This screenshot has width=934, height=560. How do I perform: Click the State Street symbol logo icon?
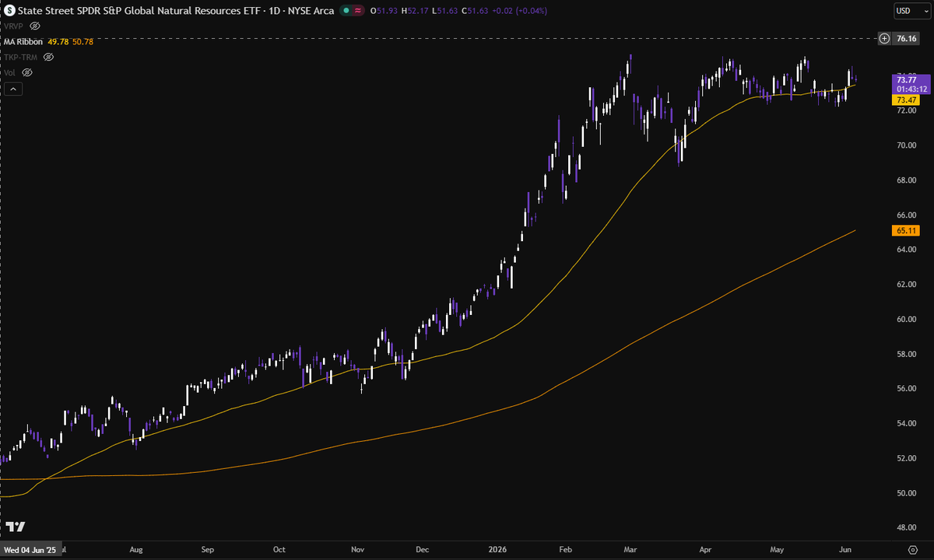point(9,11)
